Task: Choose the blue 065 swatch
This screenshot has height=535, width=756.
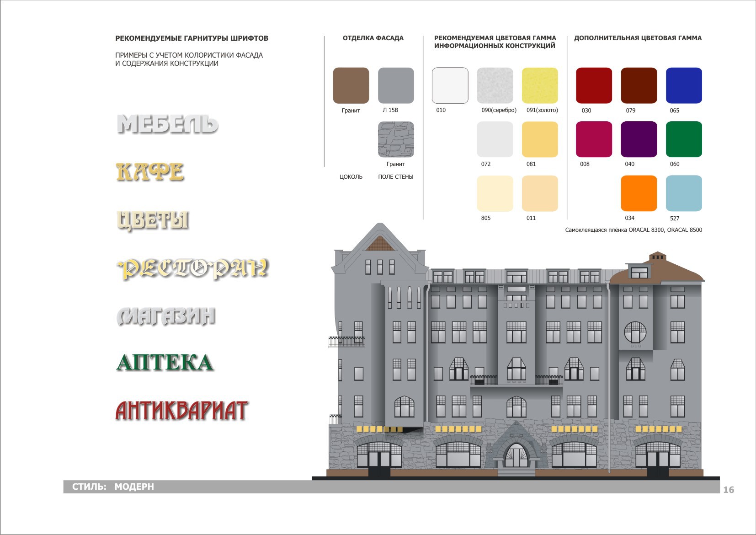Action: [684, 86]
